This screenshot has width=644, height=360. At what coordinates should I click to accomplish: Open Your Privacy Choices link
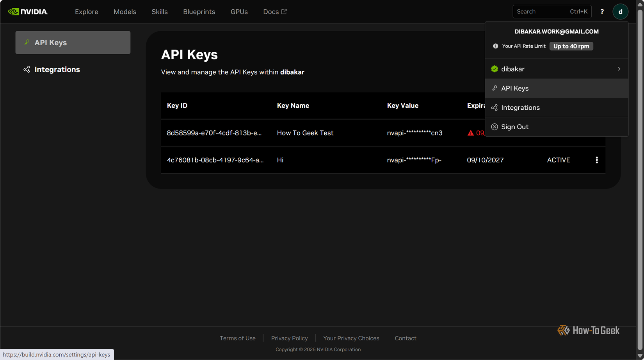tap(351, 338)
